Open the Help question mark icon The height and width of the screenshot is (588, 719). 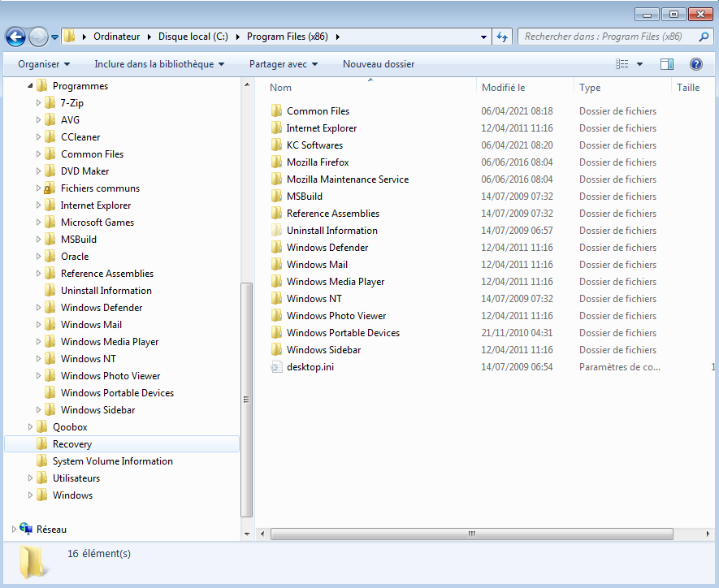tap(695, 64)
